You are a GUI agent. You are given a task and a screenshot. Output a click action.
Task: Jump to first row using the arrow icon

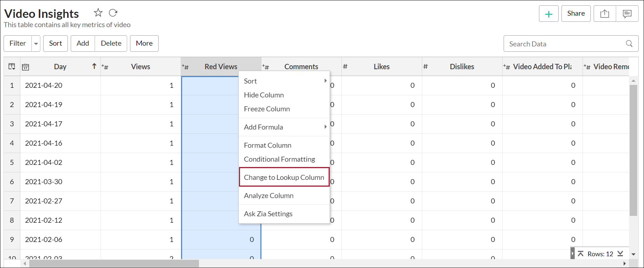tap(580, 254)
